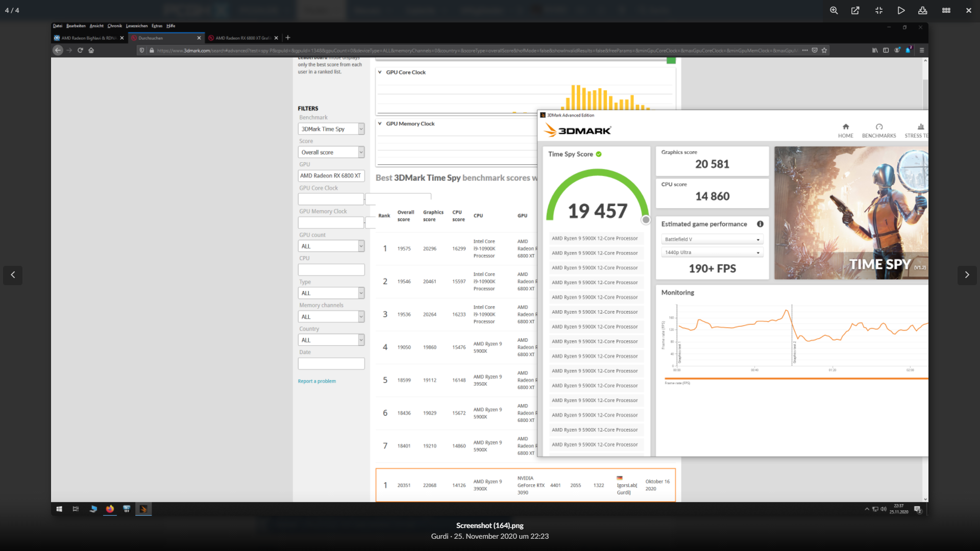Open the BENCHMARKS gauge icon

click(879, 127)
